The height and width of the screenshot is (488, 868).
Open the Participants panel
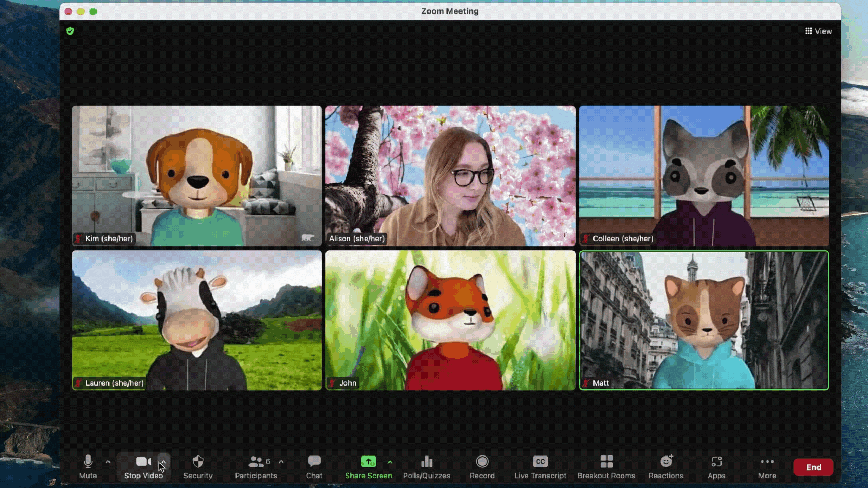click(256, 467)
